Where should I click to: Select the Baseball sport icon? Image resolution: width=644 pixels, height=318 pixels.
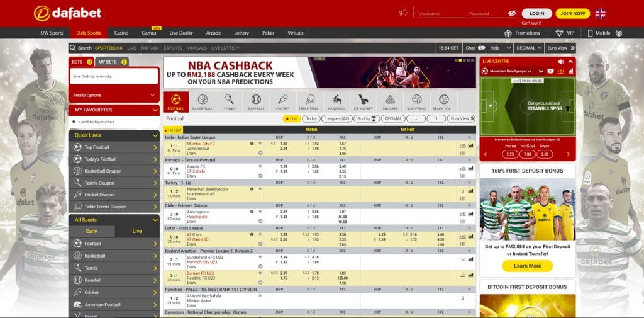point(256,101)
